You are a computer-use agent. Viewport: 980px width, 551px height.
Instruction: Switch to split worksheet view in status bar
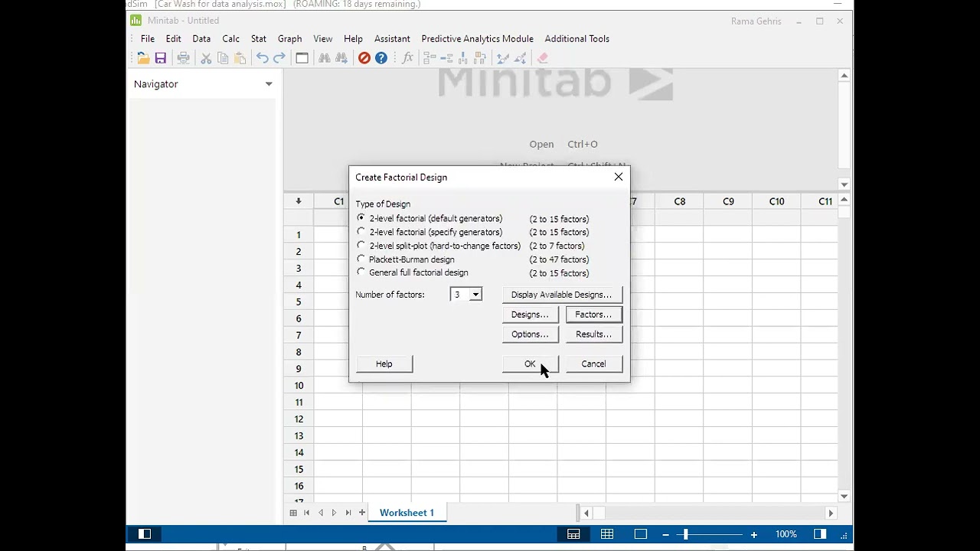(x=573, y=534)
